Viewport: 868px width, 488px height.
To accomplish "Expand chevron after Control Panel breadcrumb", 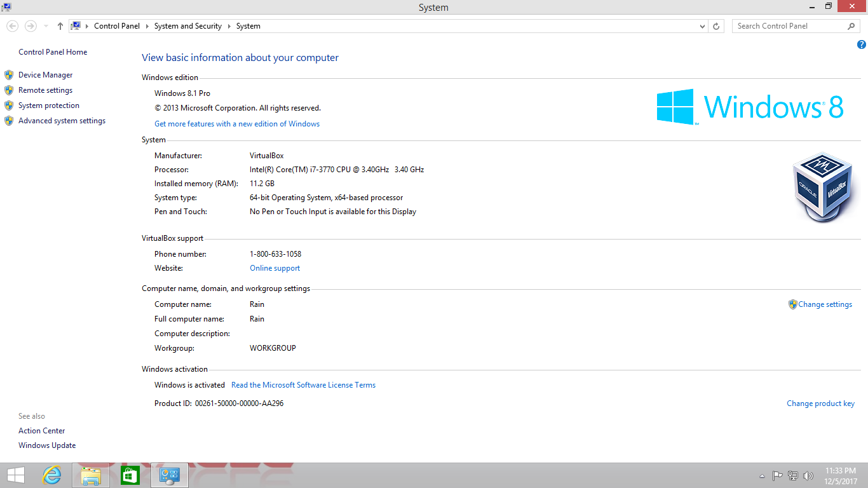I will coord(147,26).
